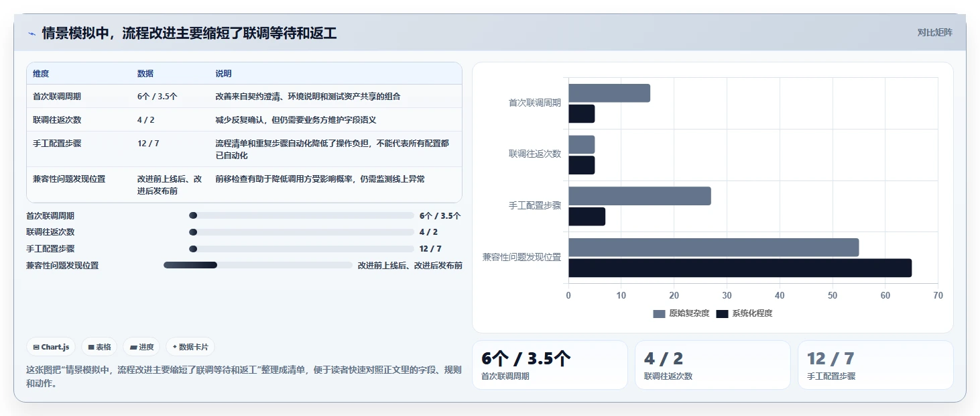Click progress bar fill for 兼容性问题发现位置
The height and width of the screenshot is (416, 980).
click(190, 265)
